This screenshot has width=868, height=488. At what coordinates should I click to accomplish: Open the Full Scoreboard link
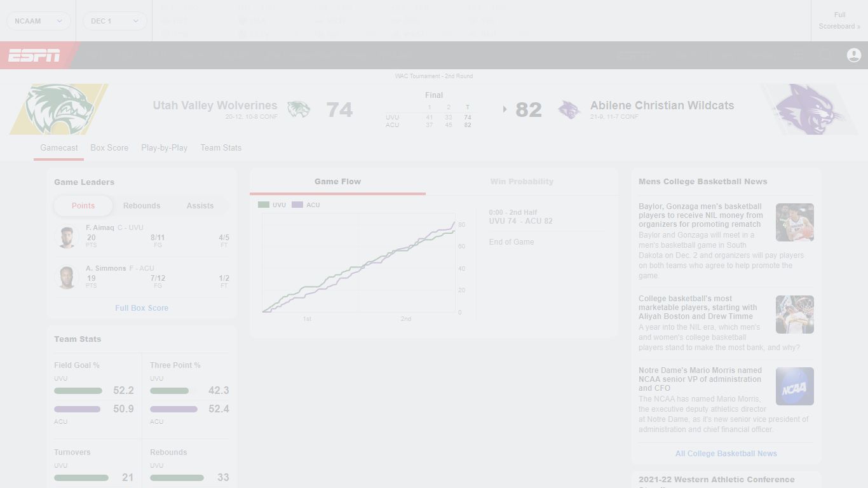pyautogui.click(x=839, y=20)
